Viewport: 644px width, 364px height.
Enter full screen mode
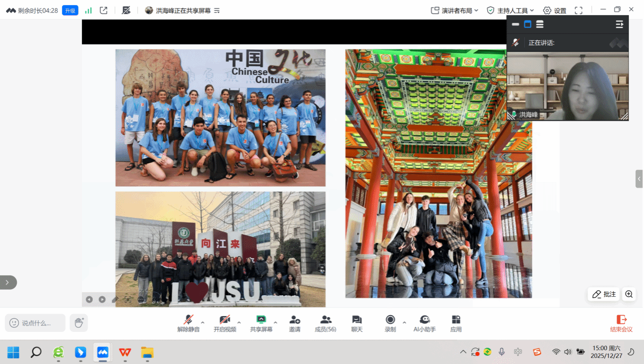[x=578, y=10]
